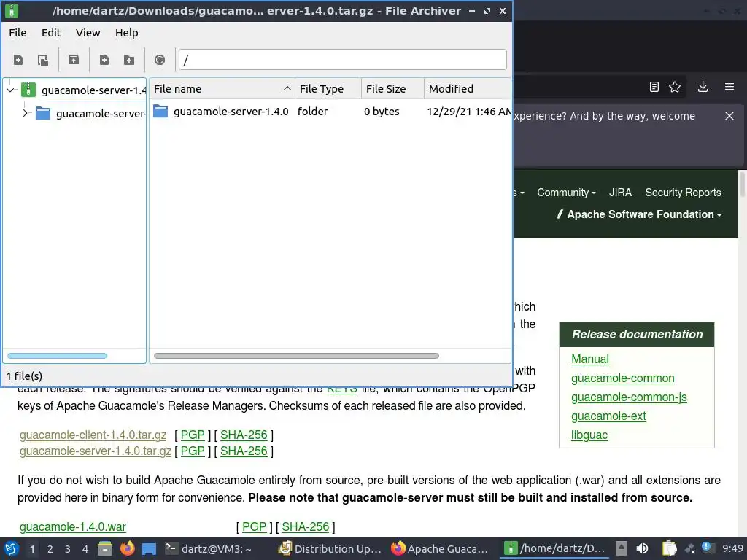Open Firefox hamburger menu
The image size is (747, 560).
pos(729,87)
